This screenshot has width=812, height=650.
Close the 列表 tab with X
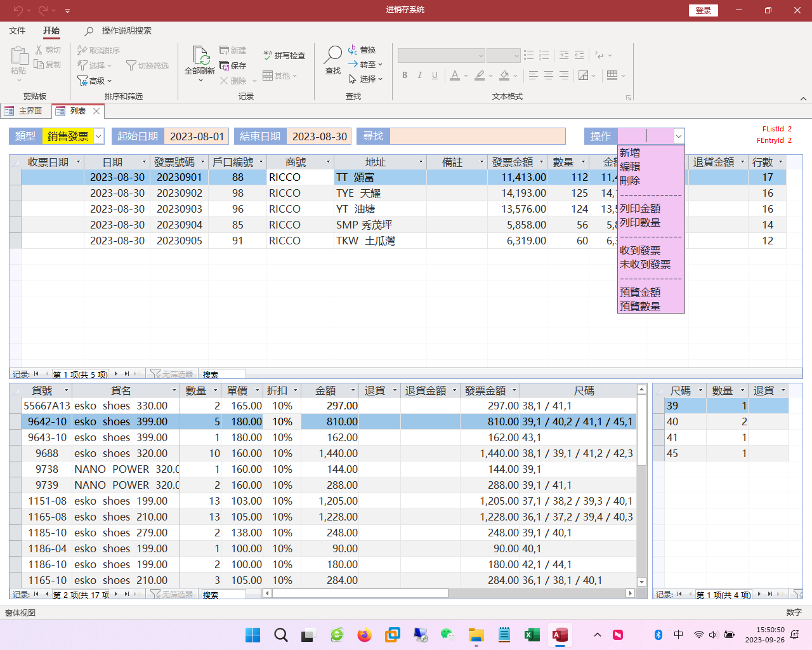pyautogui.click(x=96, y=111)
